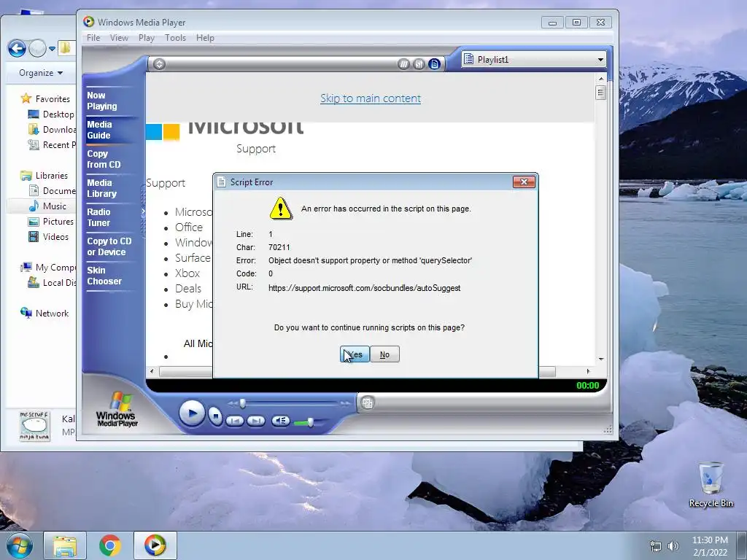Open the Play menu

pos(146,38)
